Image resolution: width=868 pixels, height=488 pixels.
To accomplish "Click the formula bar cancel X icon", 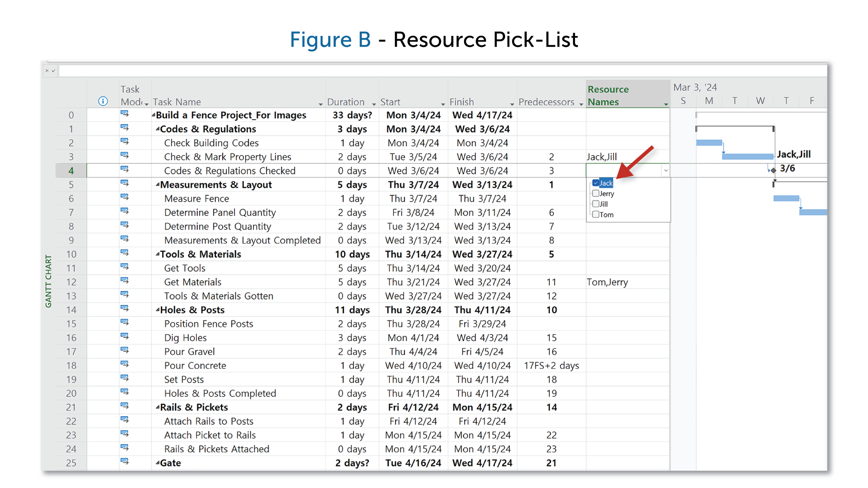I will pyautogui.click(x=47, y=70).
